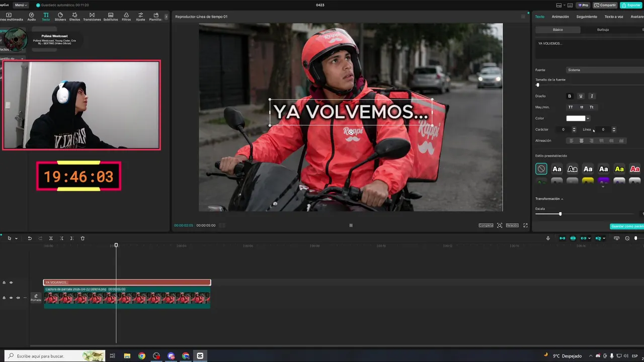Select the Texto media tab icon
Image resolution: width=644 pixels, height=362 pixels.
[x=46, y=17]
